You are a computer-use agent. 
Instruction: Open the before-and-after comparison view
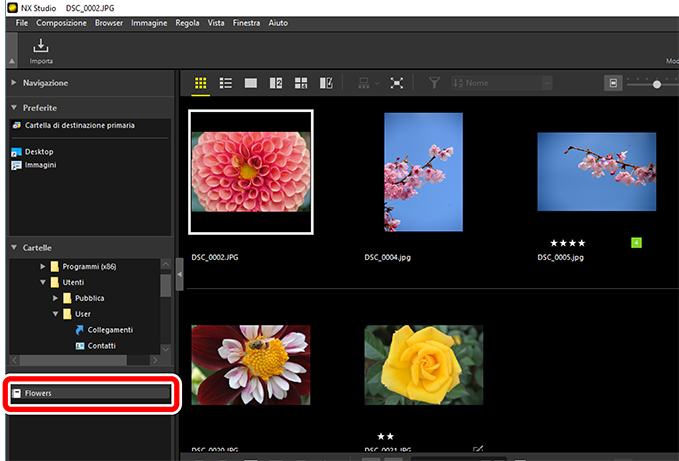click(326, 83)
